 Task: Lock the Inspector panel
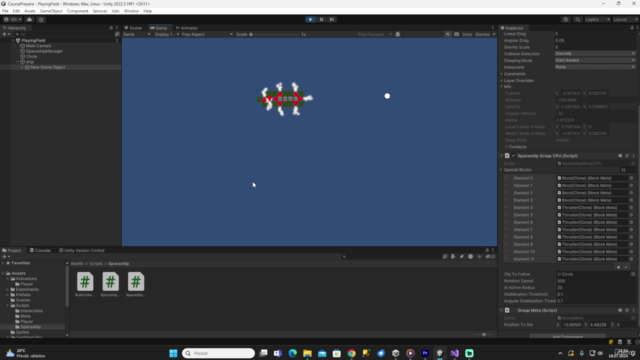632,28
